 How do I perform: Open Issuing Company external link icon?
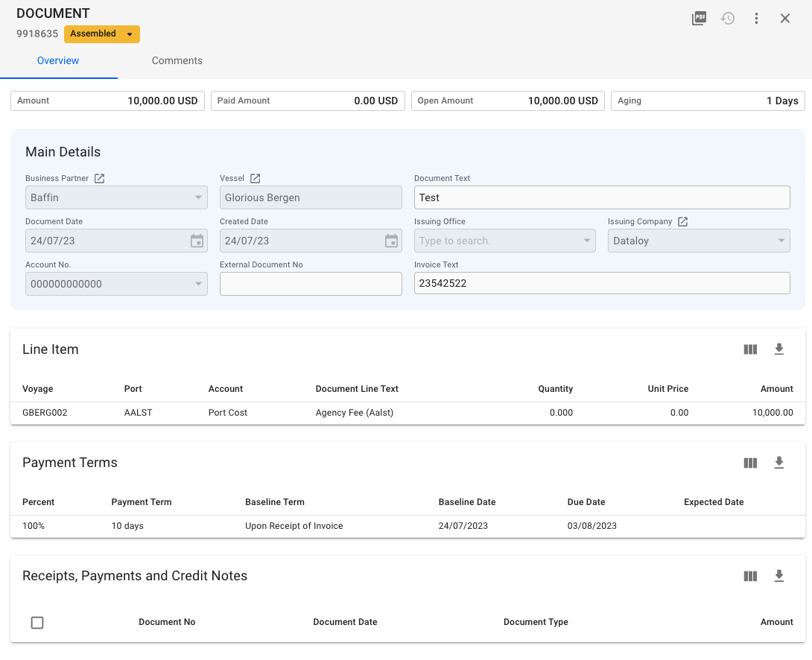pos(683,222)
